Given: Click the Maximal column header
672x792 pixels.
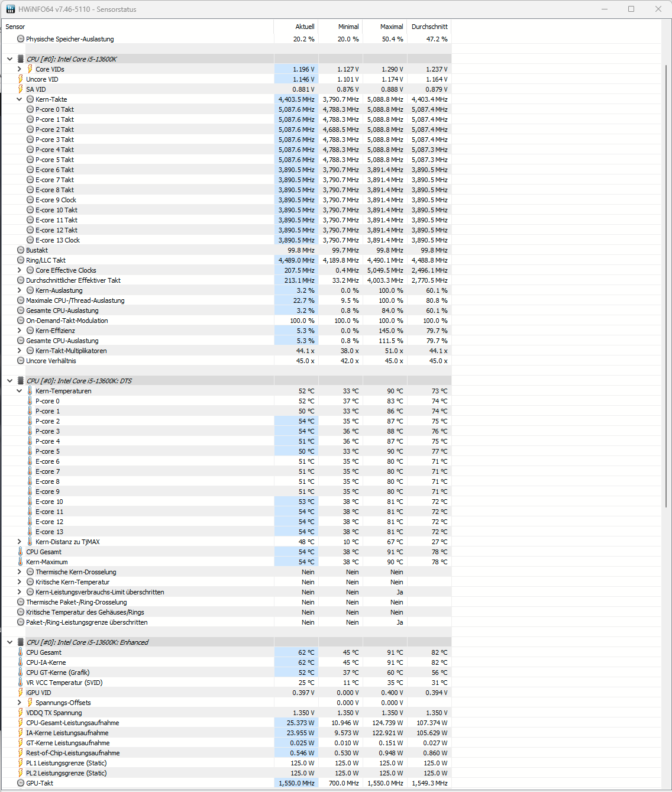Looking at the screenshot, I should pyautogui.click(x=385, y=27).
